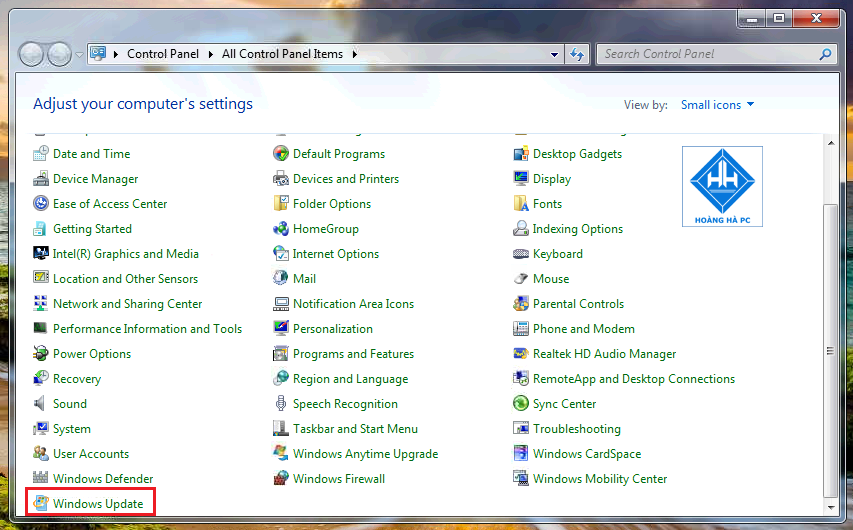Click the Getting Started icon

click(40, 229)
